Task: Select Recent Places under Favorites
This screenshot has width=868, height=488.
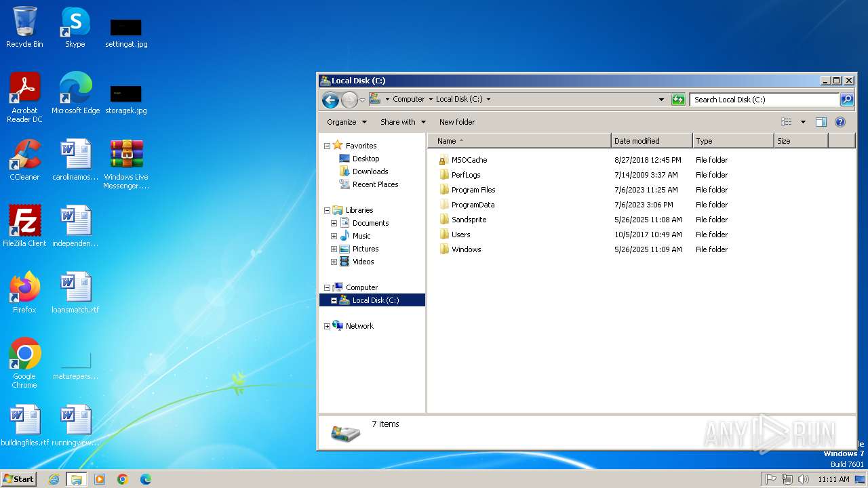Action: (375, 184)
